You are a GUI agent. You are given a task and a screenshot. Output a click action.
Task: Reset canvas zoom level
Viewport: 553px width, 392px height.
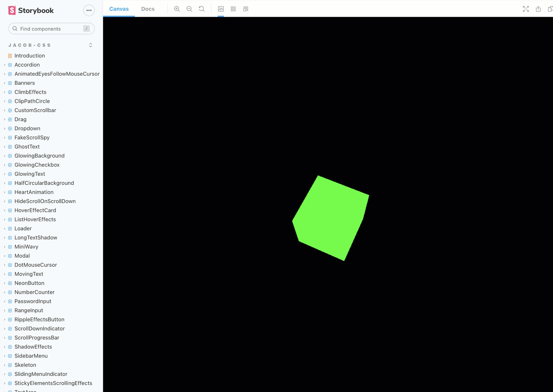202,9
